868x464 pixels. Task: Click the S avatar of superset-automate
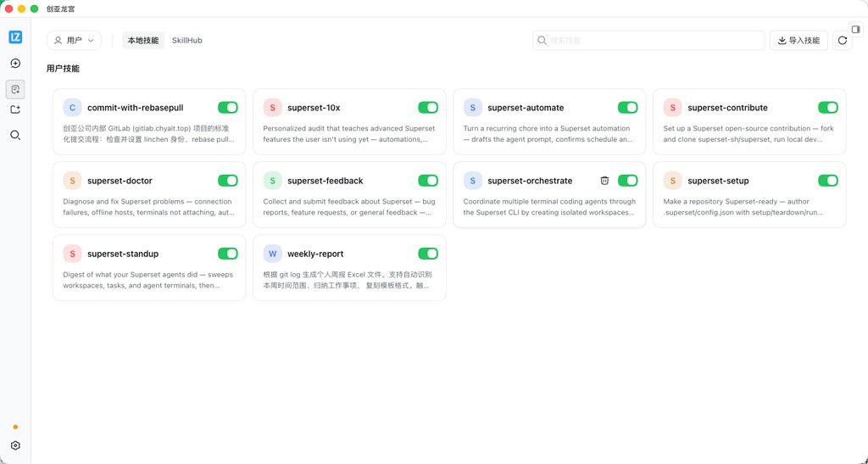click(x=473, y=108)
